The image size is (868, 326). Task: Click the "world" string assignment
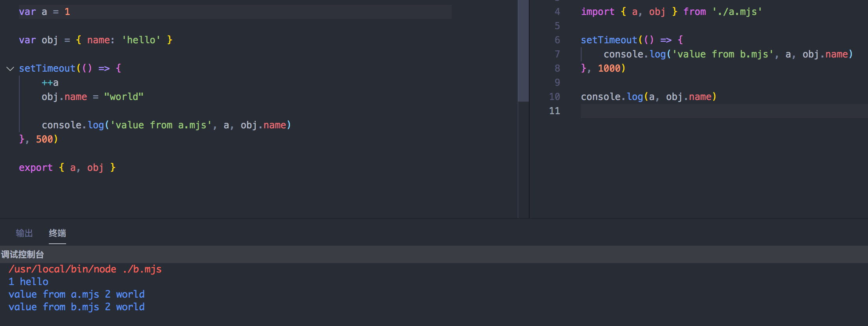(x=124, y=97)
